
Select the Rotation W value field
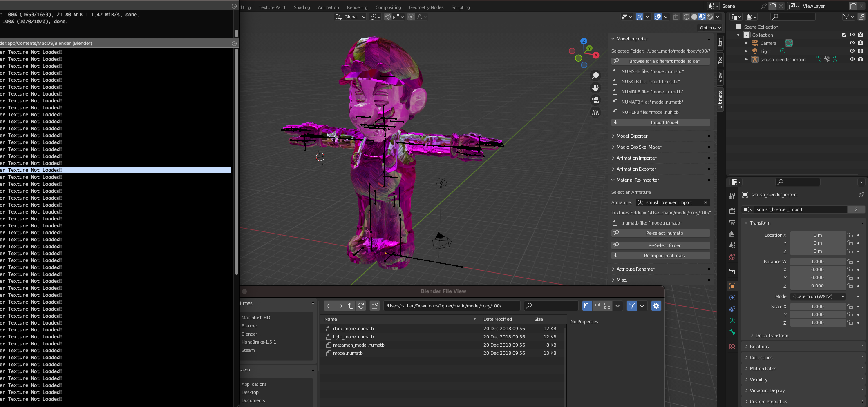click(818, 261)
